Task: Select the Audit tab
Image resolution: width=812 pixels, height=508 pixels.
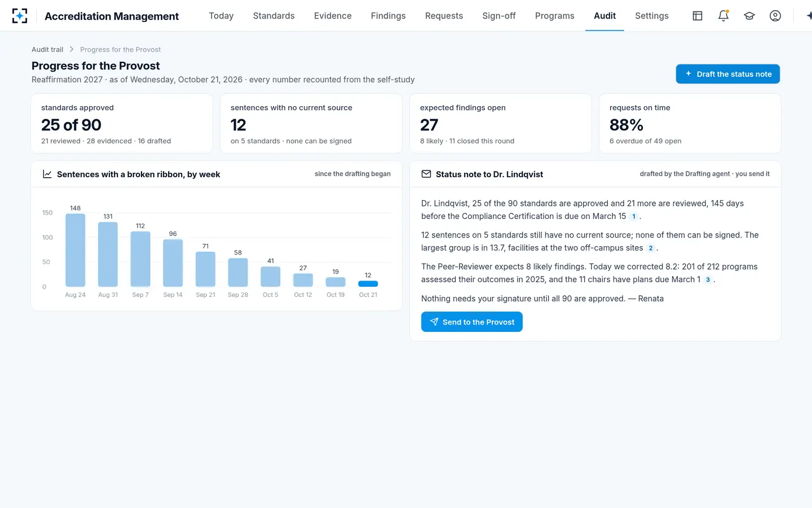Action: pyautogui.click(x=604, y=16)
